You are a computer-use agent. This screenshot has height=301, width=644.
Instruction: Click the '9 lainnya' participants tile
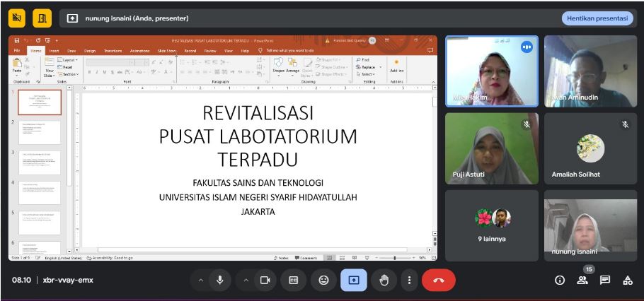pos(492,226)
